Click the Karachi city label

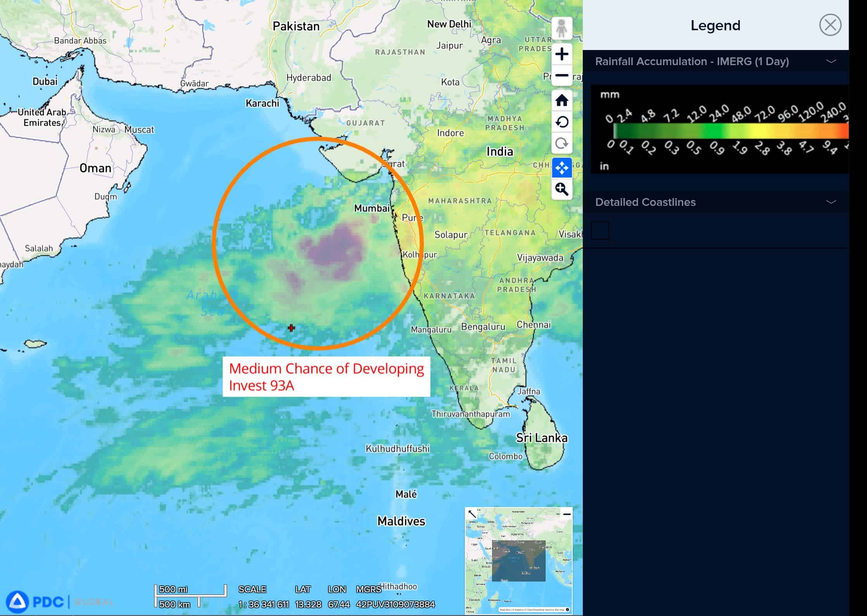click(262, 103)
